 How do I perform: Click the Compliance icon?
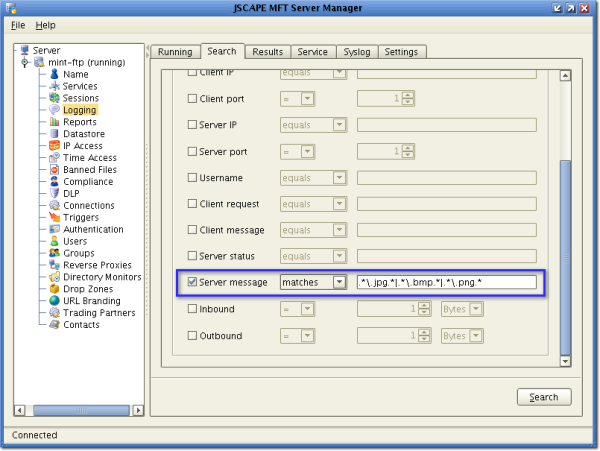[x=54, y=181]
